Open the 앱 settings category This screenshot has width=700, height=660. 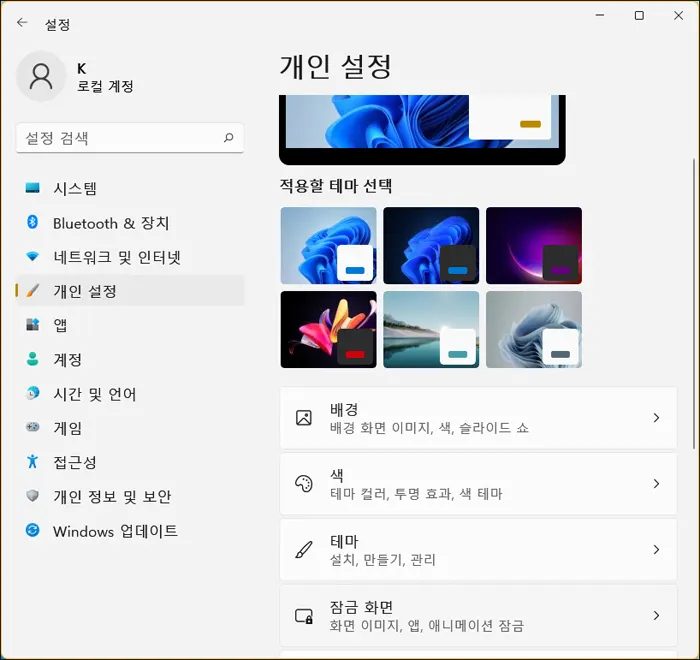(x=130, y=325)
